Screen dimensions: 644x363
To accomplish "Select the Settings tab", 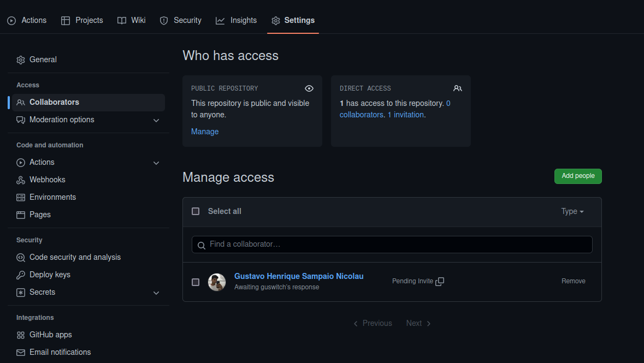I will 293,20.
